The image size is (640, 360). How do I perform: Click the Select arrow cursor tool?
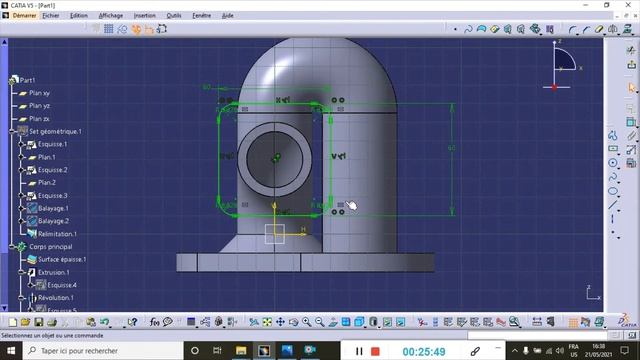pyautogui.click(x=632, y=87)
